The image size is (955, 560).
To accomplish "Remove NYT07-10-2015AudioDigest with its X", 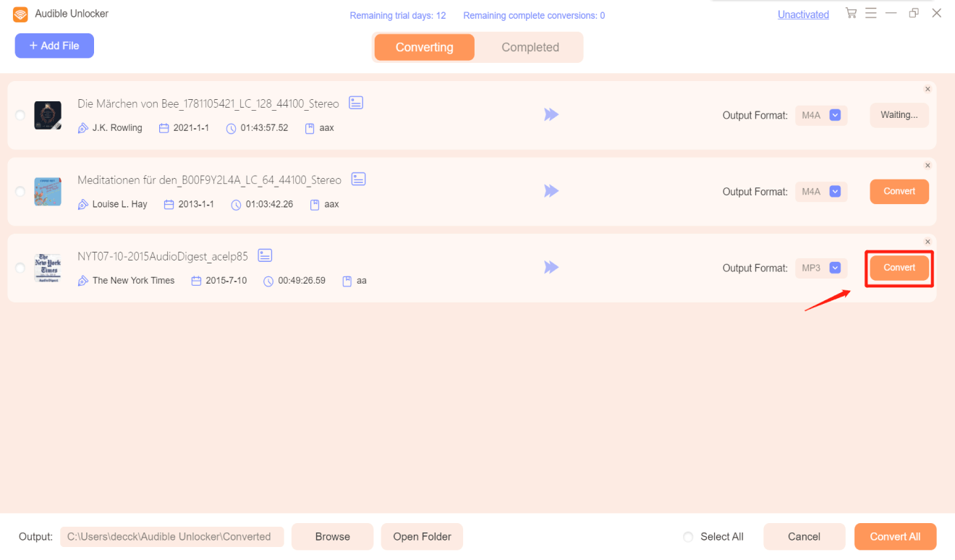I will click(928, 242).
